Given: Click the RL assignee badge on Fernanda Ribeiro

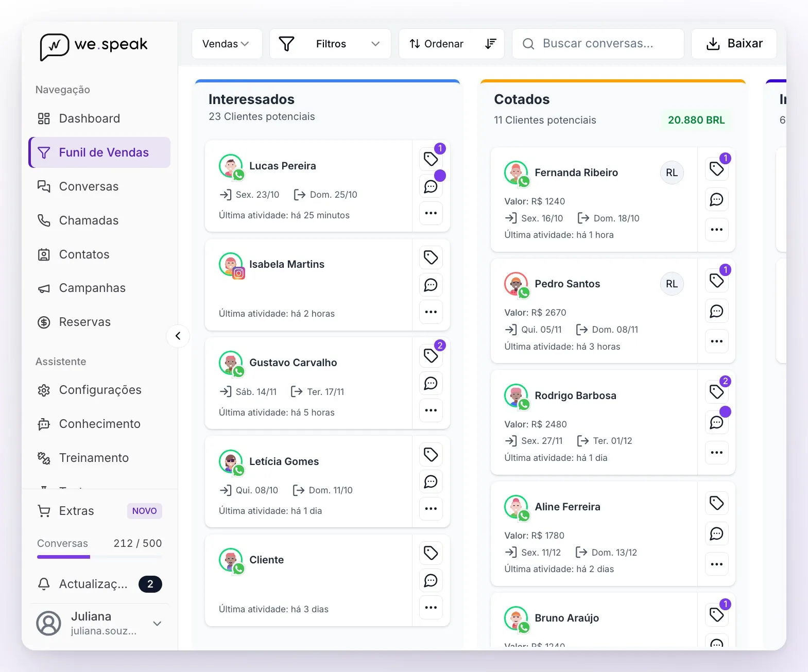Looking at the screenshot, I should point(672,173).
